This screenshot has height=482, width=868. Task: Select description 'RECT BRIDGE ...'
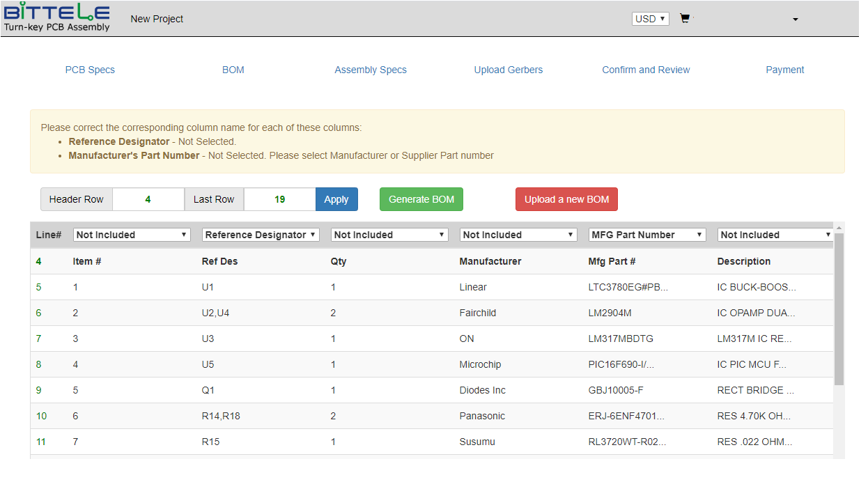(x=756, y=390)
